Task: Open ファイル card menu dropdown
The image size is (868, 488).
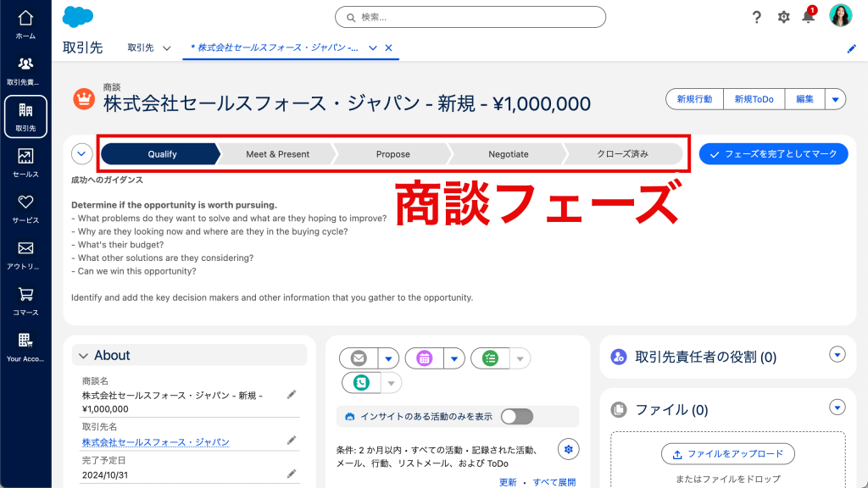Action: click(x=837, y=408)
